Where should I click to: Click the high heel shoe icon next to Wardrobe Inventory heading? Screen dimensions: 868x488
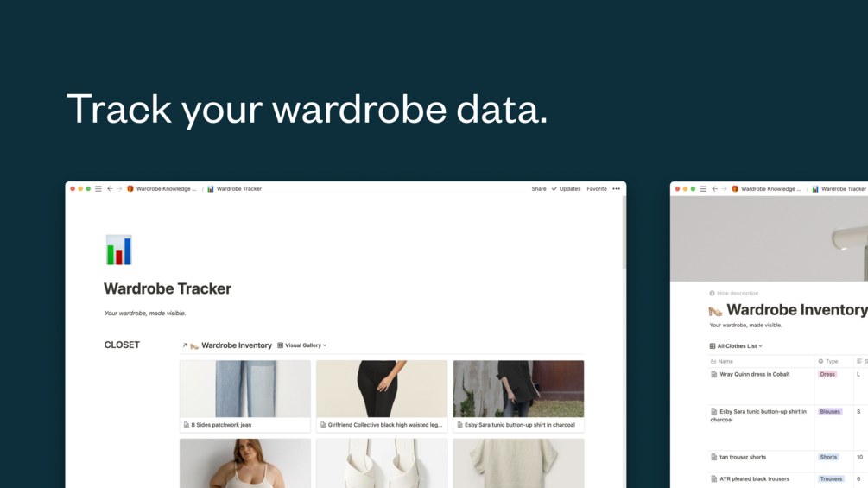[715, 311]
